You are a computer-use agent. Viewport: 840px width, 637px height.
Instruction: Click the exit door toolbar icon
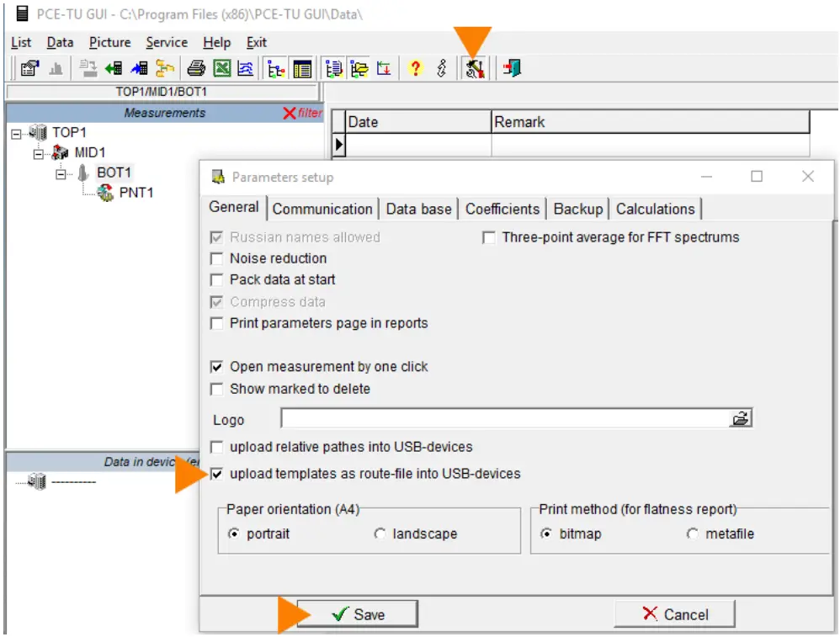point(512,68)
